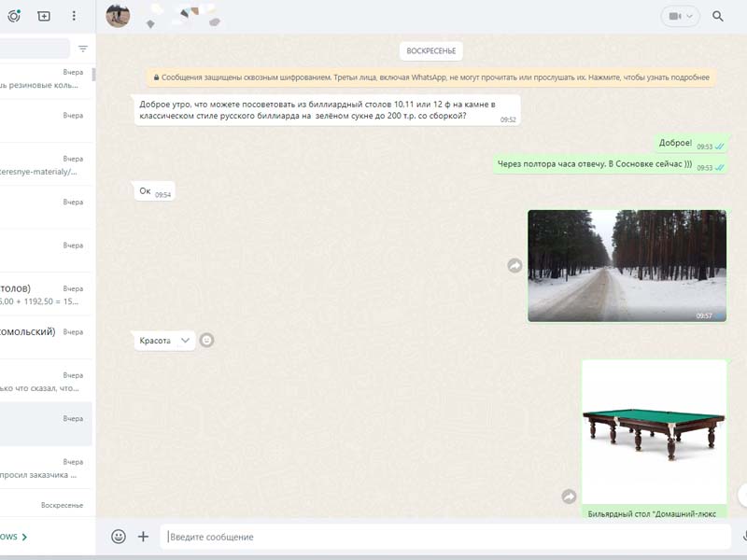The image size is (747, 560).
Task: Click the message about billiard tables 10,11
Action: [x=327, y=110]
